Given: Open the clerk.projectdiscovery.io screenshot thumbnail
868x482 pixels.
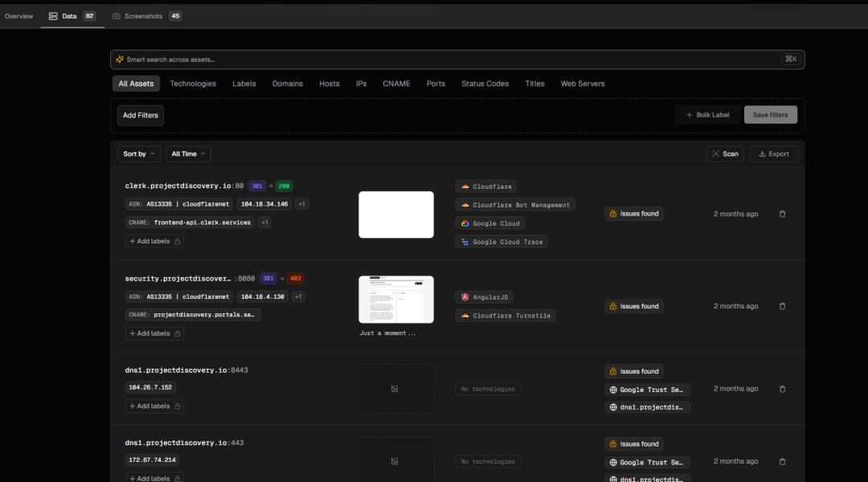Looking at the screenshot, I should point(395,214).
